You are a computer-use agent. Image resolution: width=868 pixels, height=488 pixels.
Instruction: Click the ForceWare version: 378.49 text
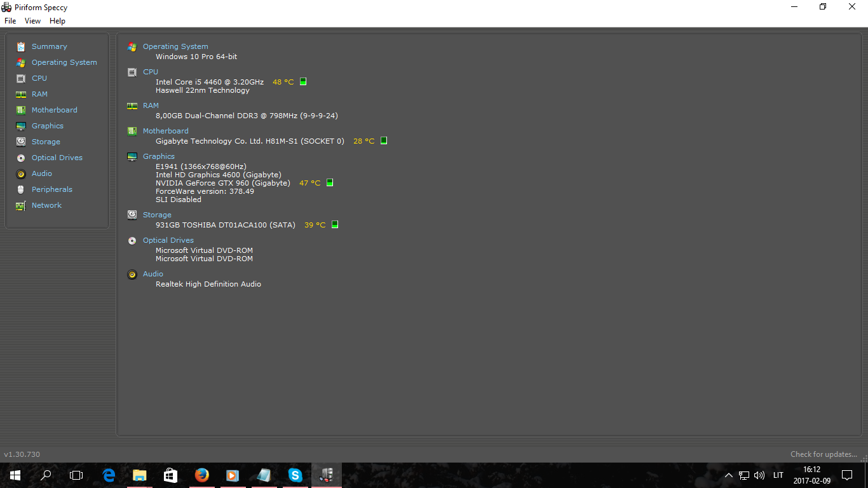(205, 191)
